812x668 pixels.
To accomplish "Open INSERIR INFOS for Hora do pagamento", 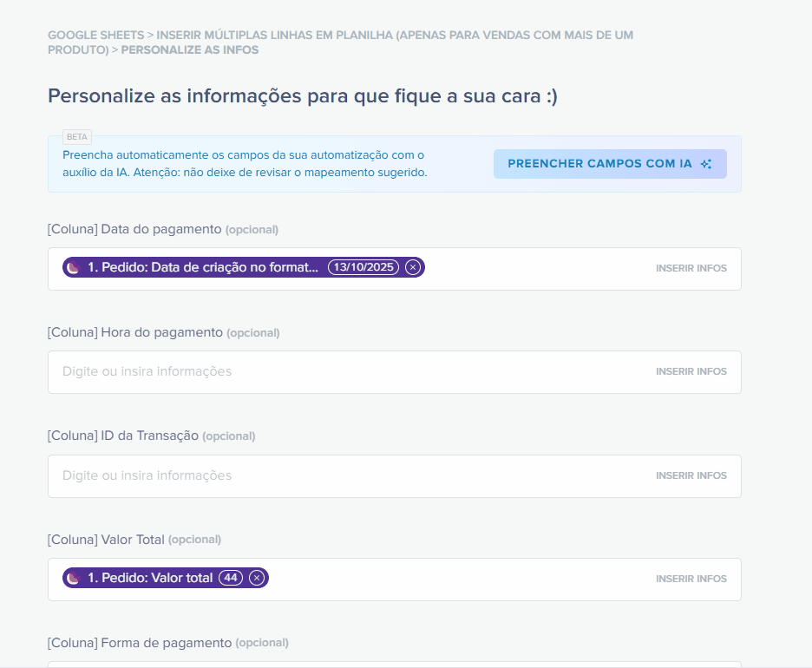I will pos(691,370).
